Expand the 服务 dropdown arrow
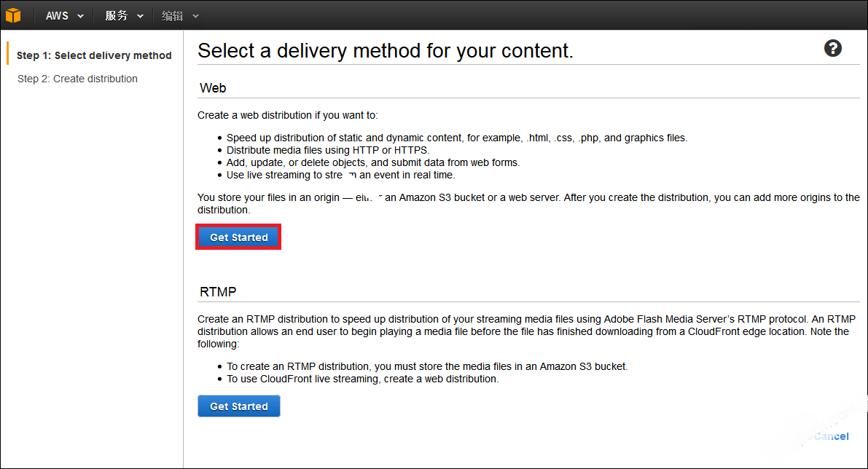 click(140, 17)
